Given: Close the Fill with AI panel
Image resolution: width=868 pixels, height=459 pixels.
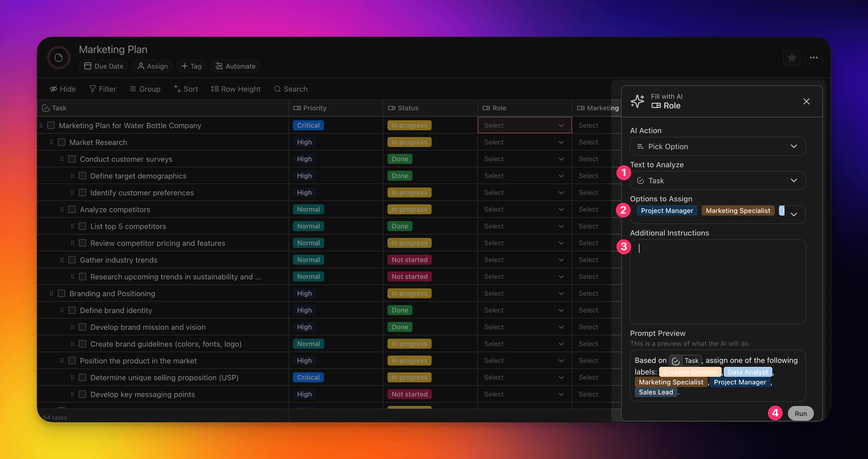Looking at the screenshot, I should [806, 101].
